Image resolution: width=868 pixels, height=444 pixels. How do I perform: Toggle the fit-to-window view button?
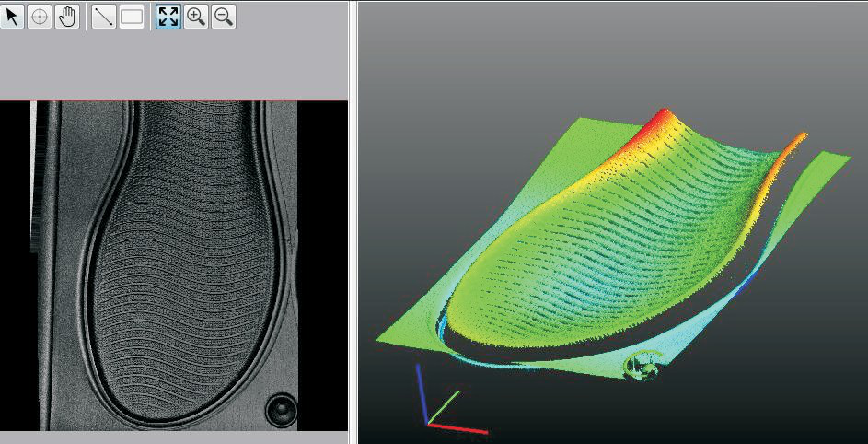coord(168,17)
